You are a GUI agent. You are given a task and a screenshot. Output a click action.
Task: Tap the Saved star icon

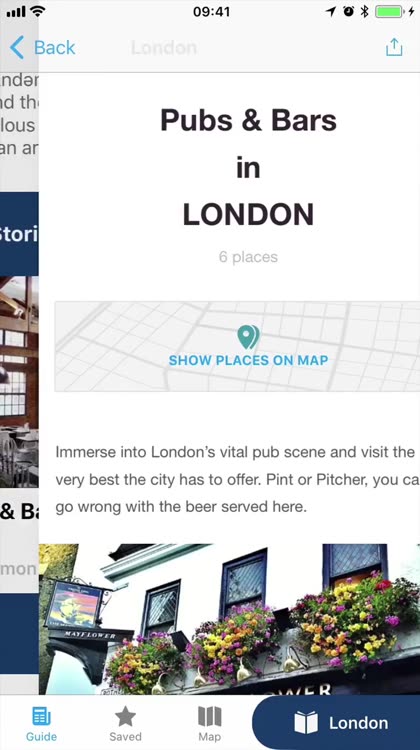(125, 716)
